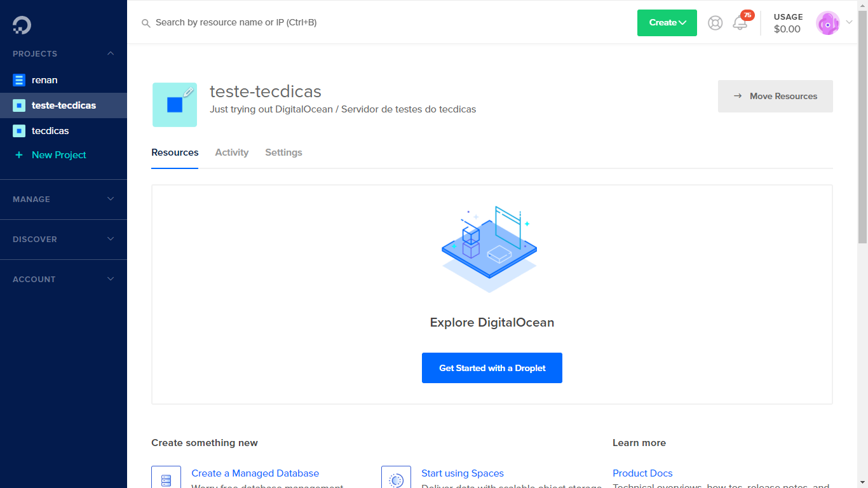Select the renan project
The height and width of the screenshot is (488, 868).
point(64,80)
